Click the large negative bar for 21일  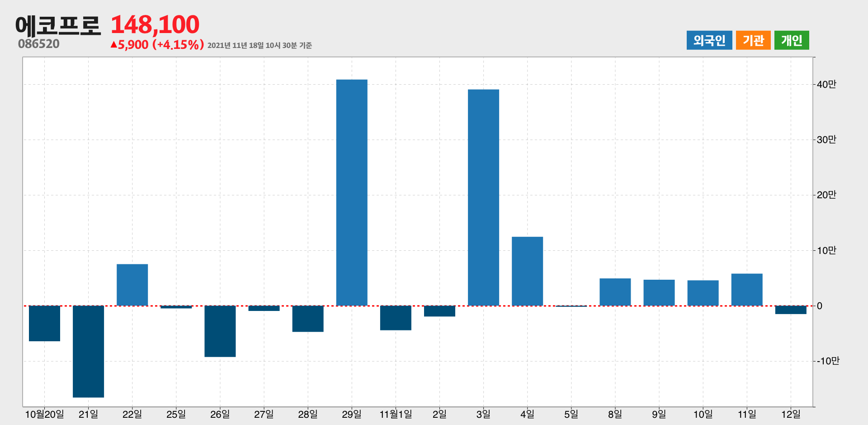tap(88, 352)
